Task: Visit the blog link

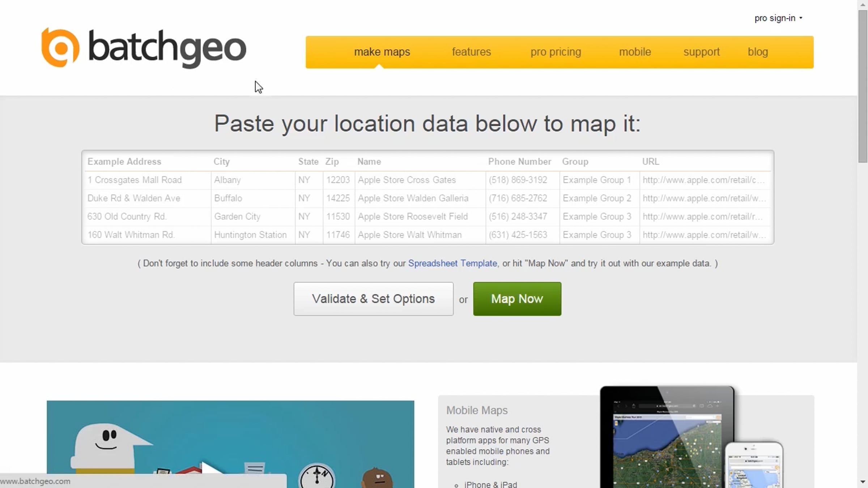Action: point(758,52)
